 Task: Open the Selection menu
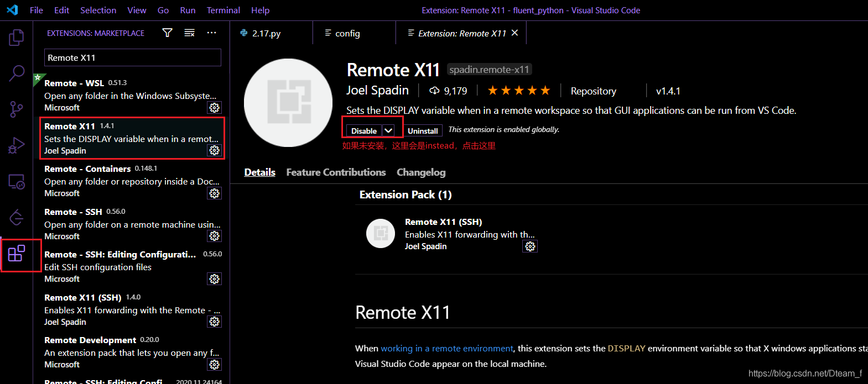coord(98,10)
